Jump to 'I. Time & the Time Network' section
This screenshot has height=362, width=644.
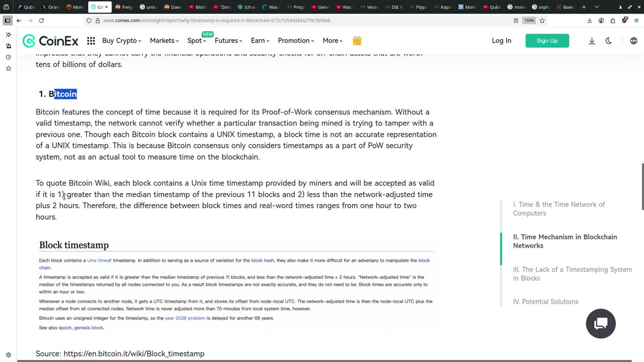point(559,209)
